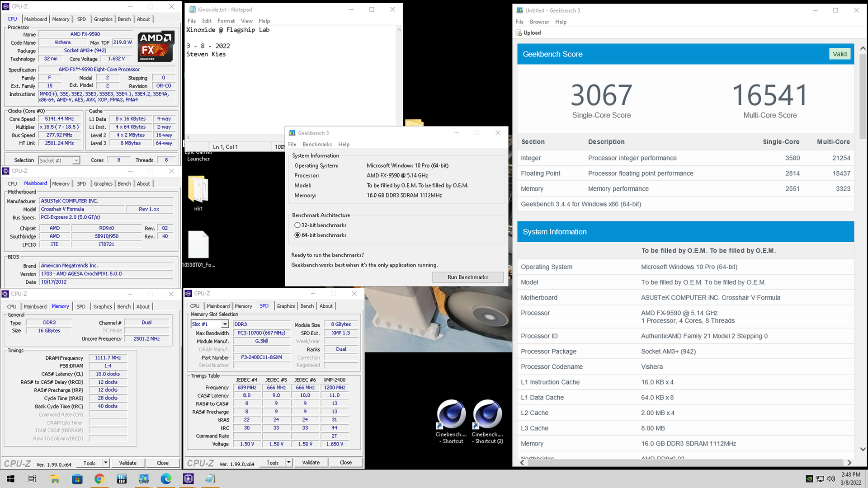Open the Format menu in Notepad
Image resolution: width=868 pixels, height=488 pixels.
(226, 21)
